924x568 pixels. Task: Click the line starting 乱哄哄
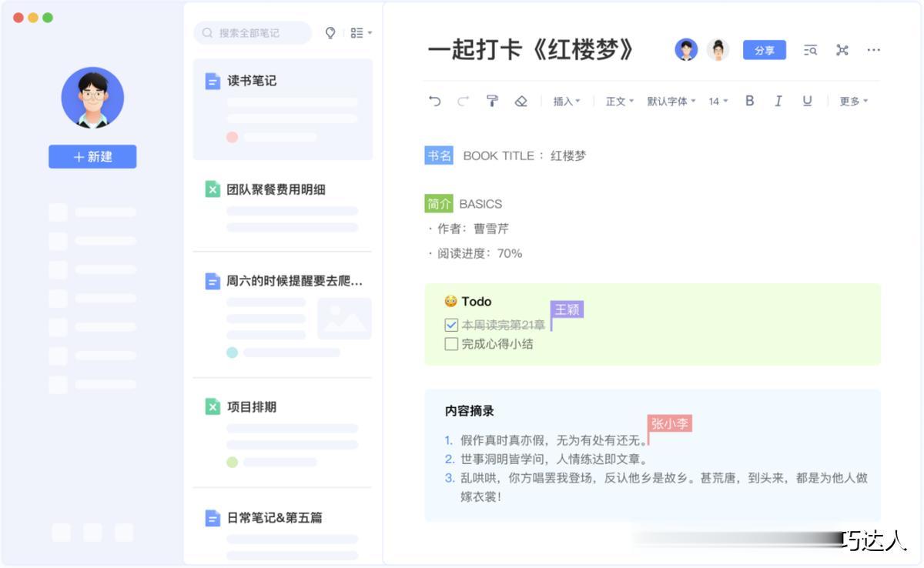(x=664, y=487)
